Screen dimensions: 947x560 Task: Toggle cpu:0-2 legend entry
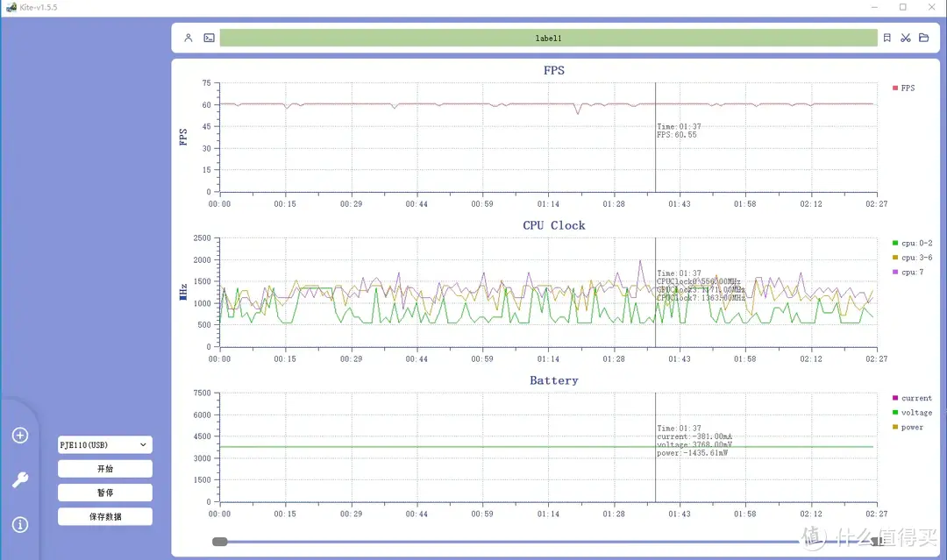[912, 244]
